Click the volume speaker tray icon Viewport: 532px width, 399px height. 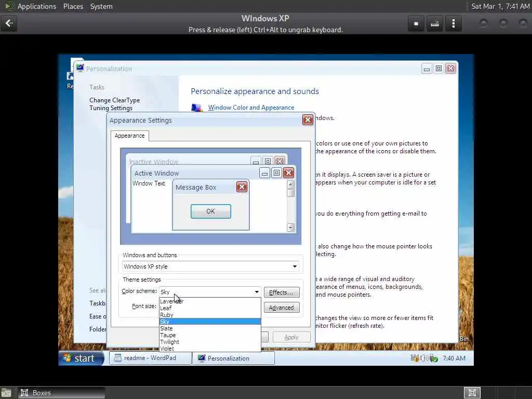coord(424,358)
